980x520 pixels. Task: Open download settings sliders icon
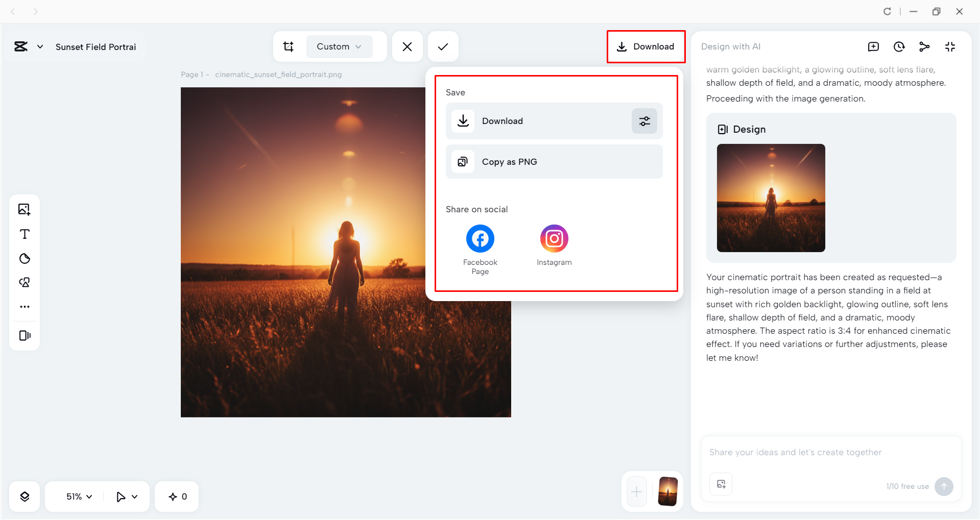click(x=644, y=121)
